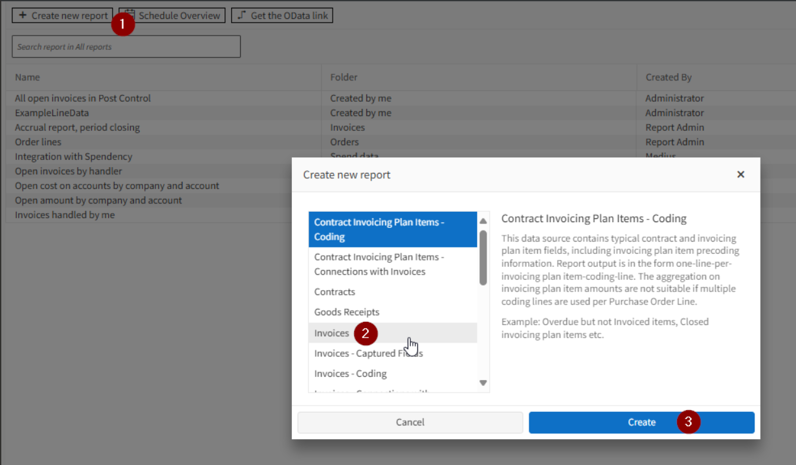Choose Goods Receipts data source
The height and width of the screenshot is (465, 796).
click(x=346, y=312)
